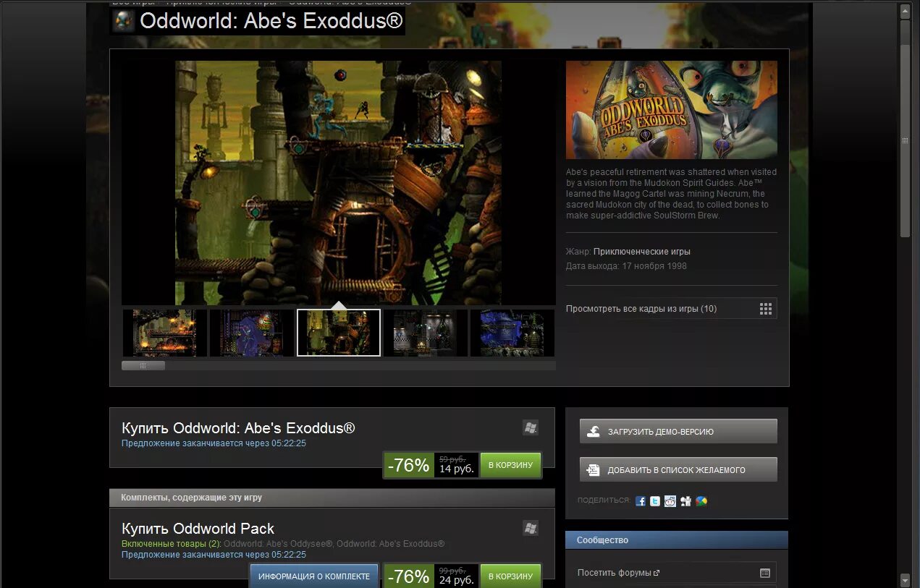Click the Купить Oddworld Pack heading
Viewport: 920px width, 588px height.
198,529
